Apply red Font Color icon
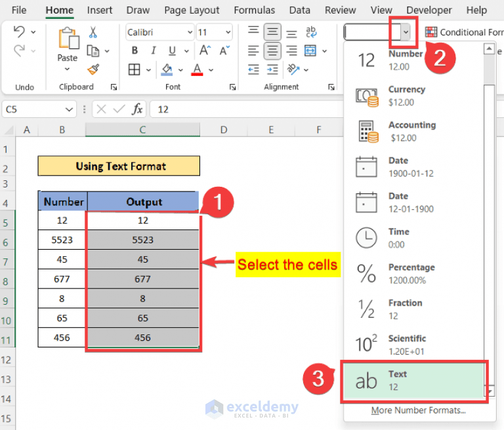The height and width of the screenshot is (430, 504). point(197,69)
